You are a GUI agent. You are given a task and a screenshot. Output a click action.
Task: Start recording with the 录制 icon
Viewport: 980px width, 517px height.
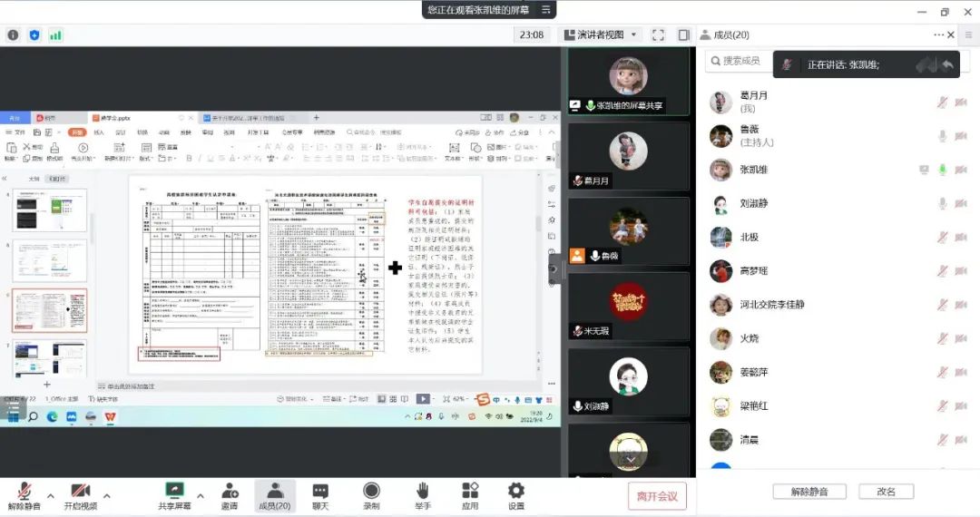[x=371, y=495]
